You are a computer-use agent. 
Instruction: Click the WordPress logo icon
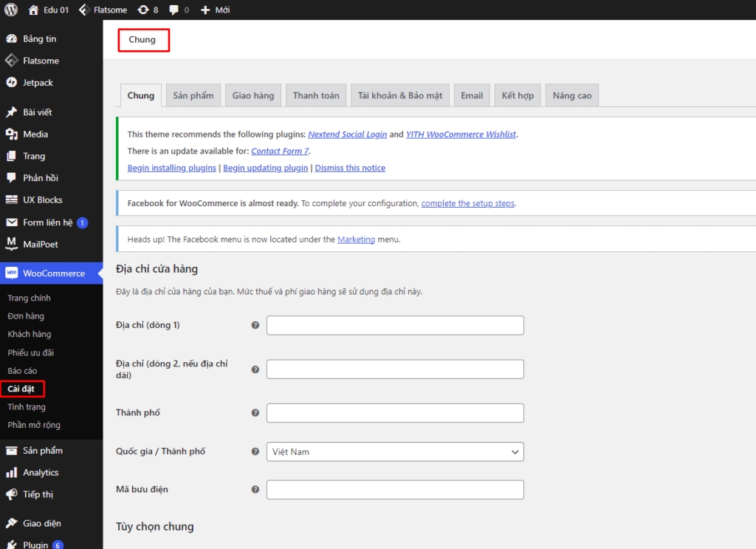[11, 10]
